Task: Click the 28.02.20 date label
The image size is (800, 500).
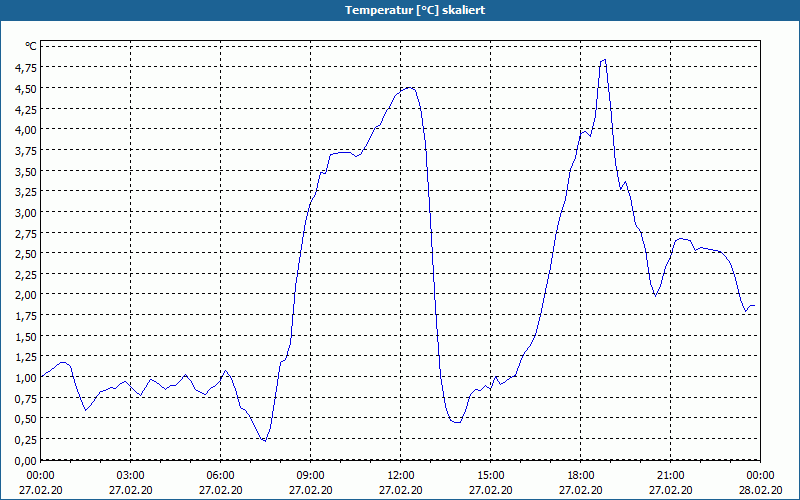Action: [760, 490]
